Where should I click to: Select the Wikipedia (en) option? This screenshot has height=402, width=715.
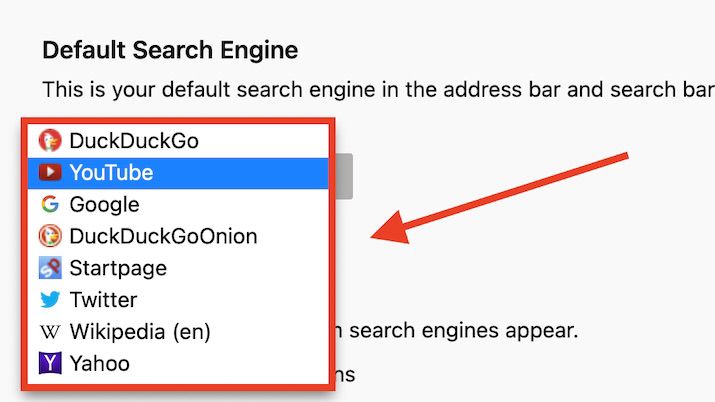(x=140, y=331)
